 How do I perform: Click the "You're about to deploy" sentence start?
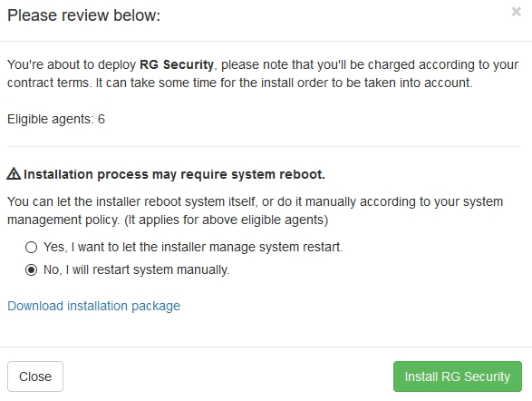(x=72, y=64)
